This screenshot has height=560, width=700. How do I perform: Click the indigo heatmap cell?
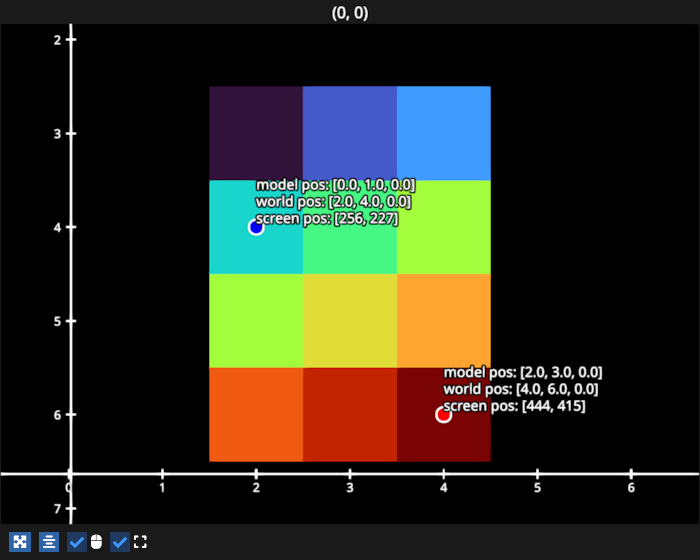point(350,133)
